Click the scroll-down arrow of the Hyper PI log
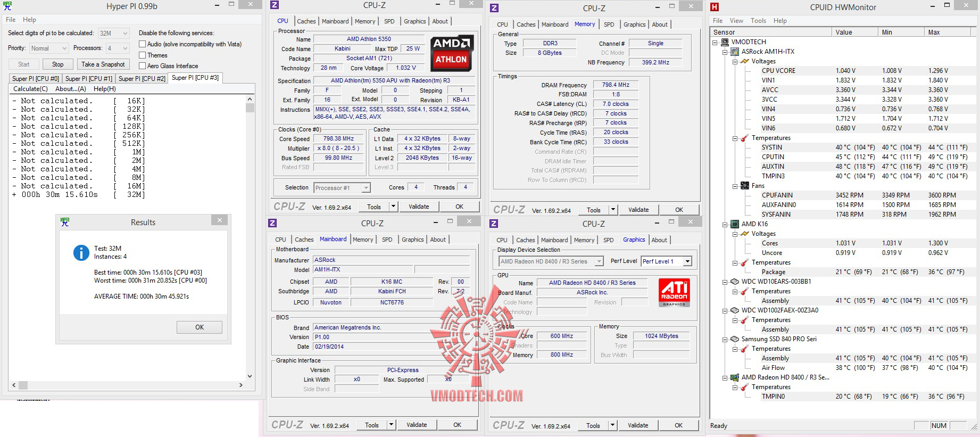The image size is (980, 437). 250,376
